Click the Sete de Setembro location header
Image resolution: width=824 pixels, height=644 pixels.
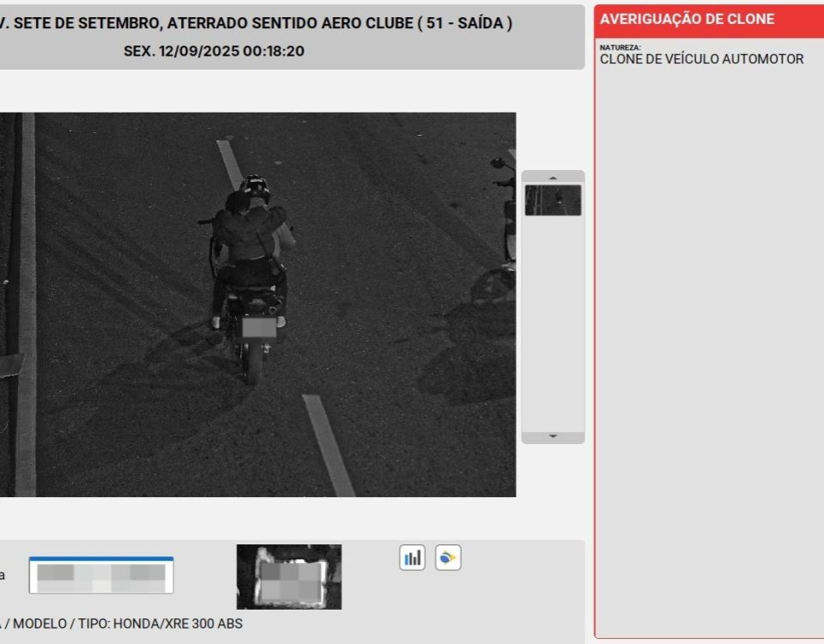[257, 24]
